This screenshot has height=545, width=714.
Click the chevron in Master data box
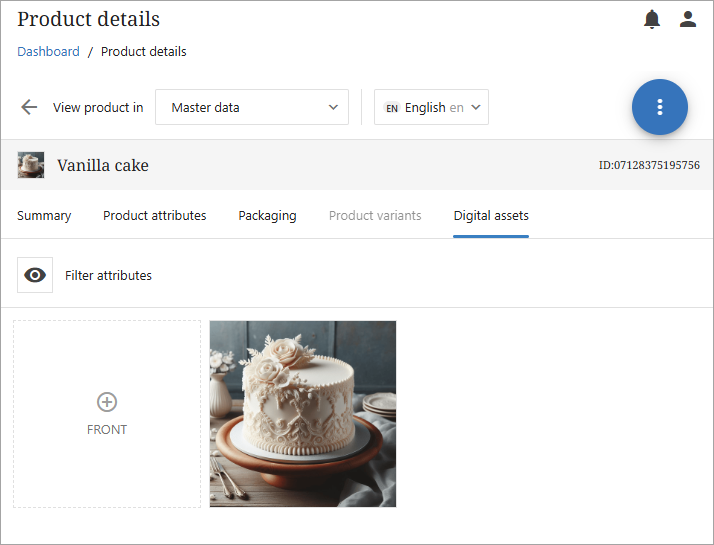[x=334, y=107]
